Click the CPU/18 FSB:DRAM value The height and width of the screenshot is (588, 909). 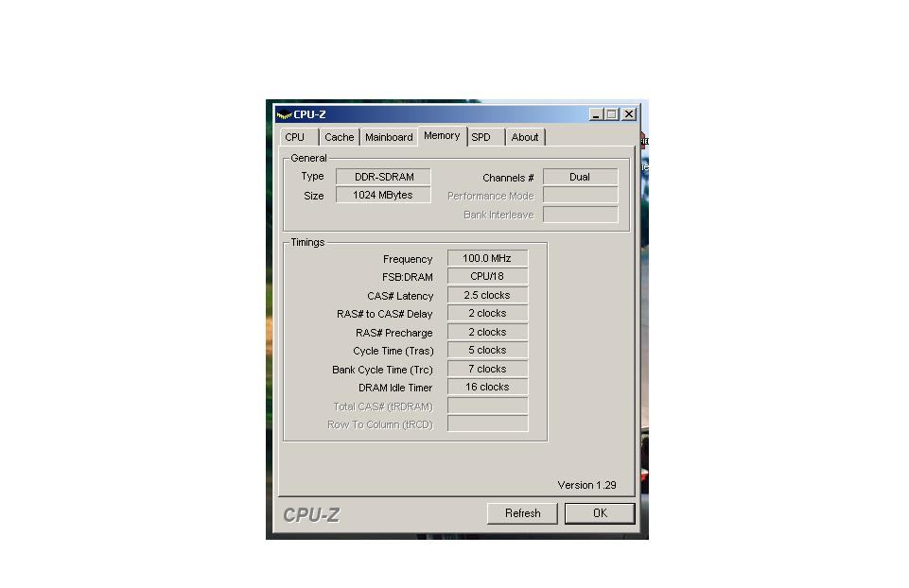point(487,276)
